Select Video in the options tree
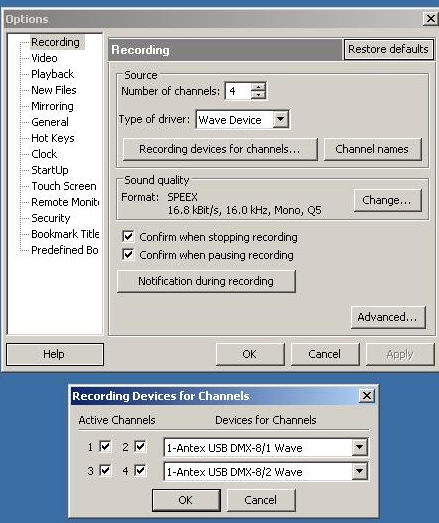 coord(44,58)
